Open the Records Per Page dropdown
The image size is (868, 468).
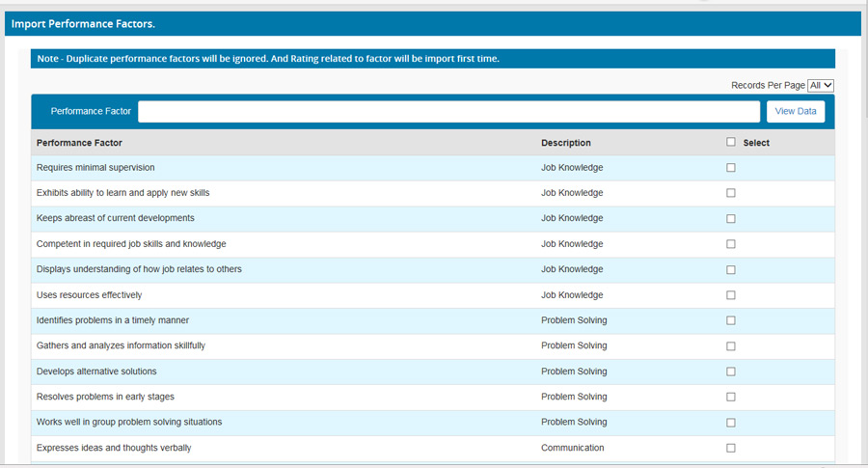point(821,85)
